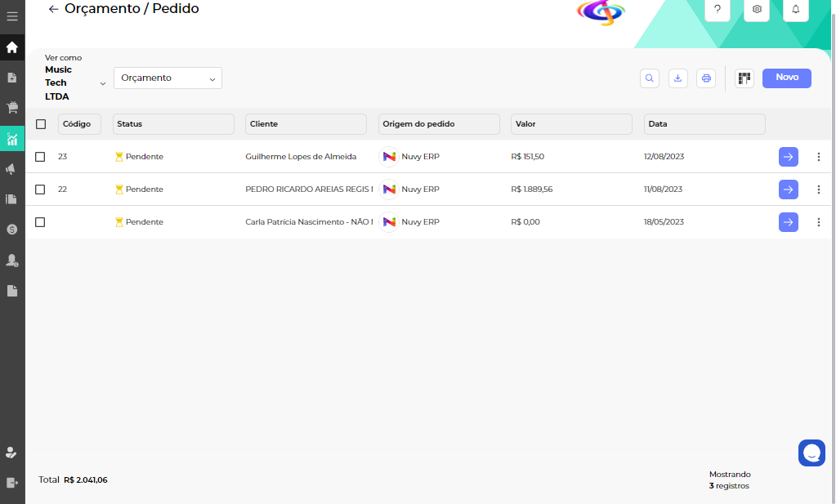
Task: Open the Orçamento type dropdown
Action: [x=168, y=78]
